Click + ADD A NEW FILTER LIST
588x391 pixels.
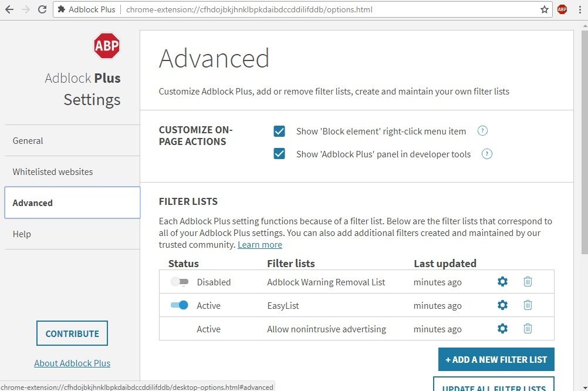(496, 359)
